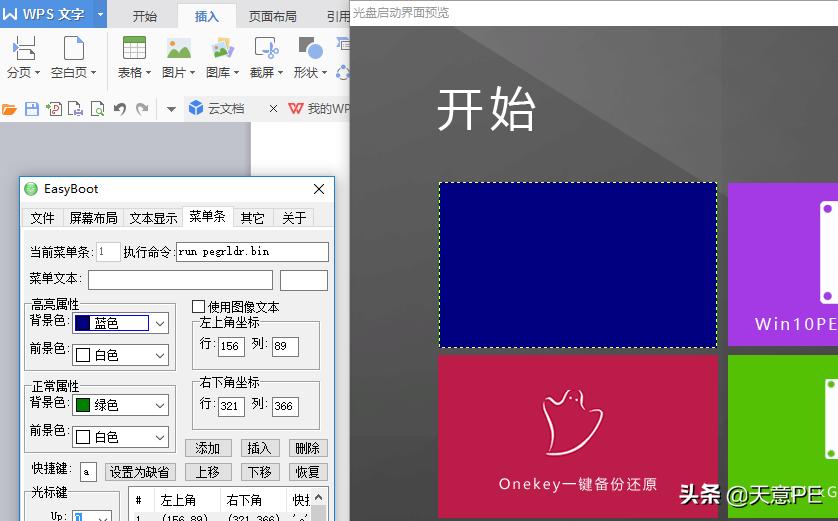Click the Onekey ghost tile in preview

[578, 436]
